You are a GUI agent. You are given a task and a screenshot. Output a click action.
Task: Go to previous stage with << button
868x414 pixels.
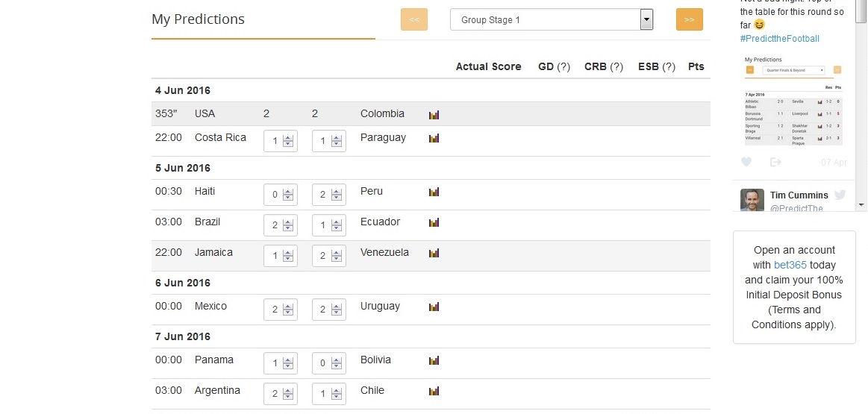414,20
